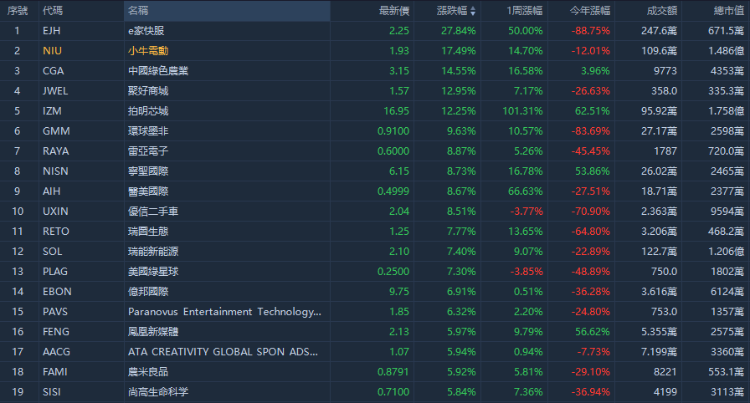
Task: Select the 中國綠色農業 name cell
Action: point(158,71)
